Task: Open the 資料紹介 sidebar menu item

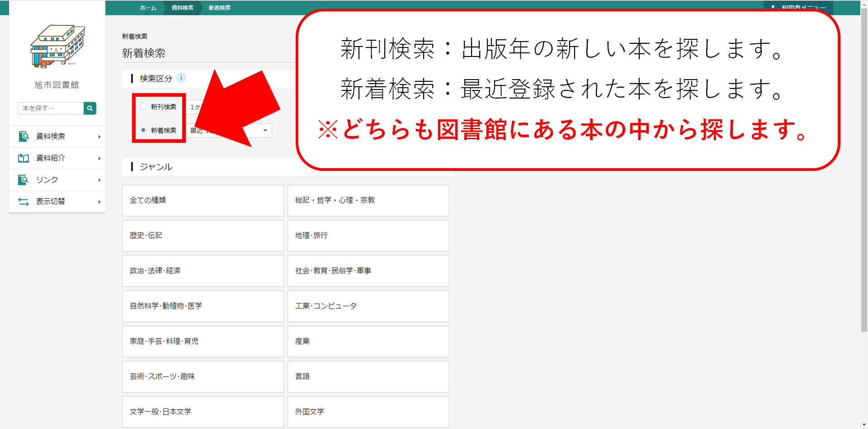Action: click(x=57, y=158)
